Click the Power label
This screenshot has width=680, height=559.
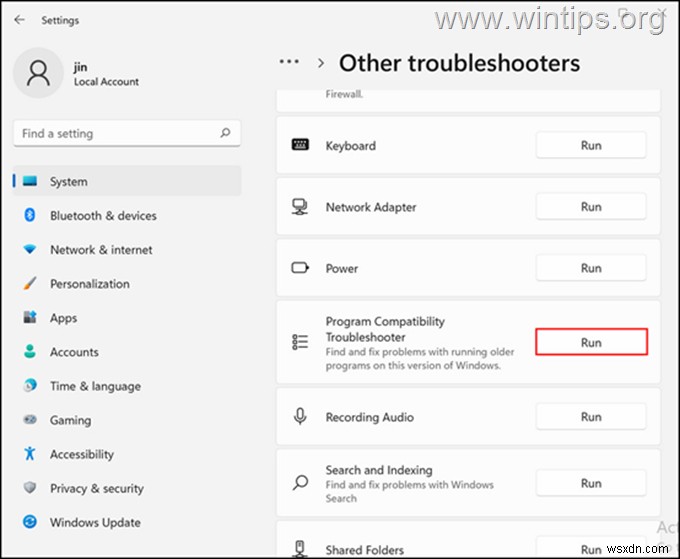tap(342, 268)
